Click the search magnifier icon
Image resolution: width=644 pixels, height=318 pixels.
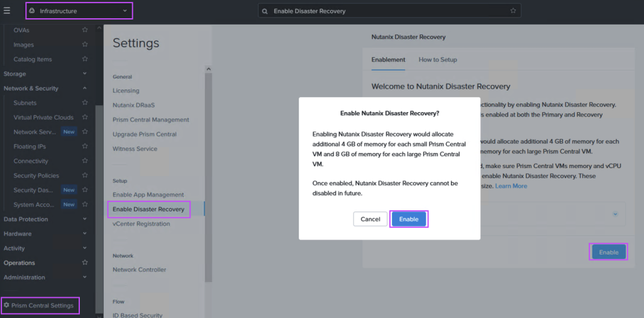coord(265,11)
